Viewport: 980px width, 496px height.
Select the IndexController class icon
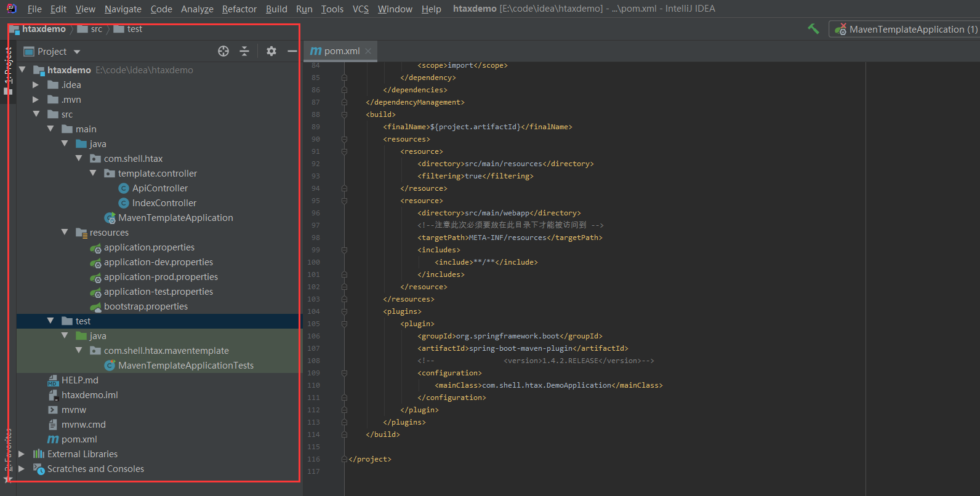[x=124, y=203]
